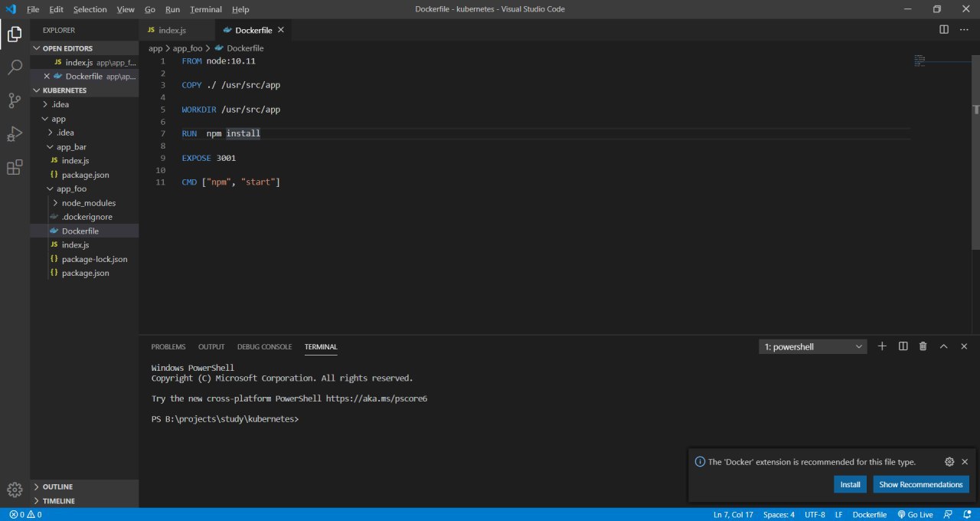Open the Edit menu
The height and width of the screenshot is (521, 980).
[x=56, y=9]
